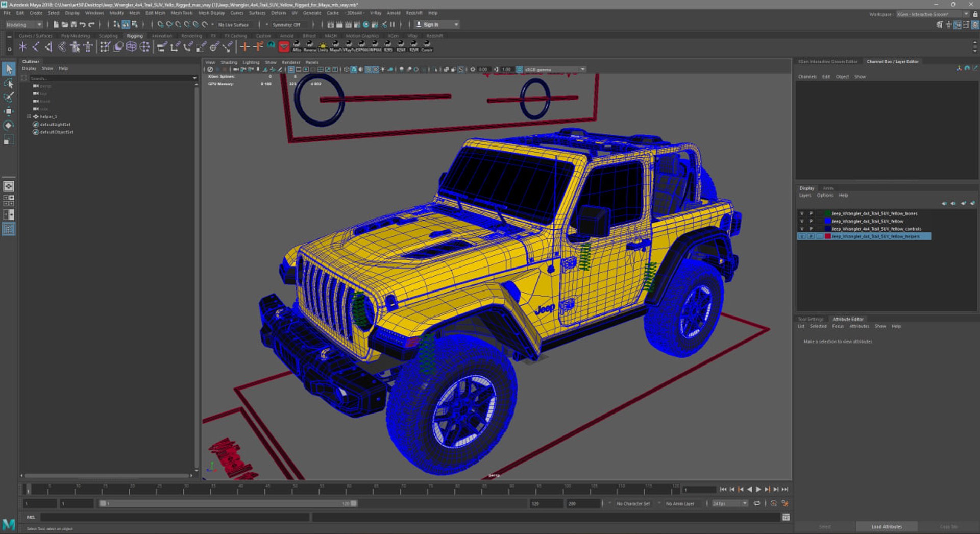Click the bright blue swatch of Jeep_Wrangler_4x4_Trail_SUV_Yellow layer
The width and height of the screenshot is (980, 534).
click(828, 221)
